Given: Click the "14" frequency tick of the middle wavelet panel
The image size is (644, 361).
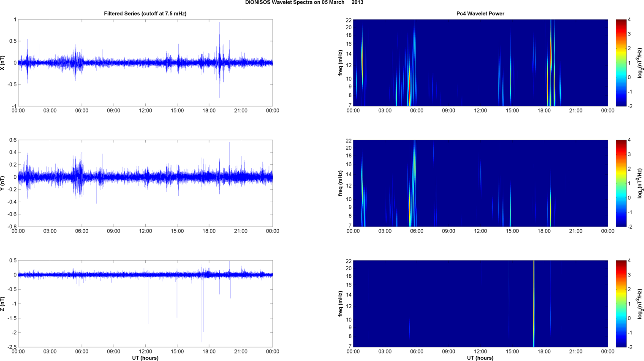Looking at the screenshot, I should coord(348,175).
